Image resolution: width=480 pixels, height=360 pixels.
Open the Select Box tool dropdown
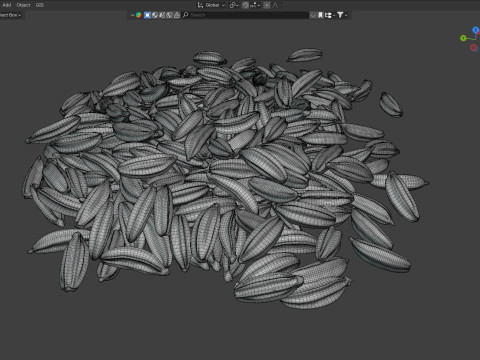point(11,15)
